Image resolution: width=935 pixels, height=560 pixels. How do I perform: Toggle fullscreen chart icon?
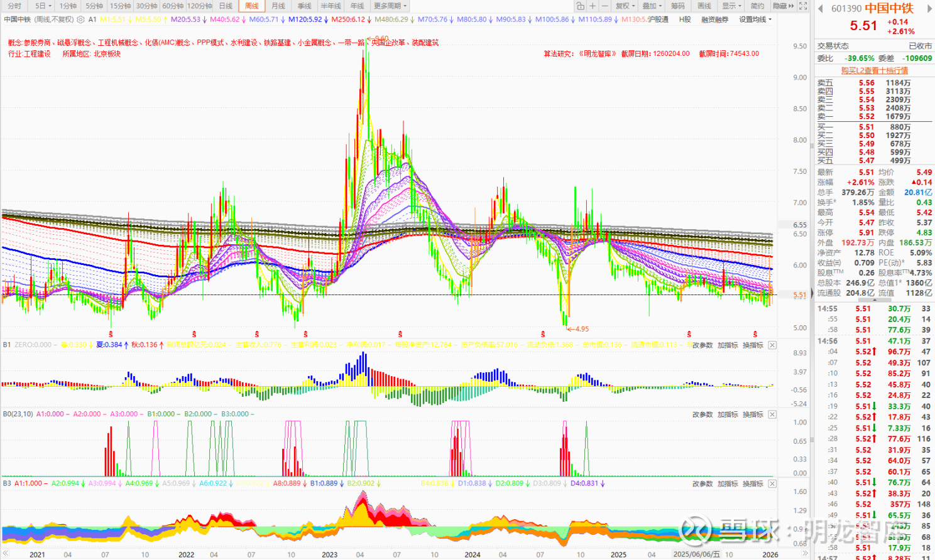tap(803, 6)
